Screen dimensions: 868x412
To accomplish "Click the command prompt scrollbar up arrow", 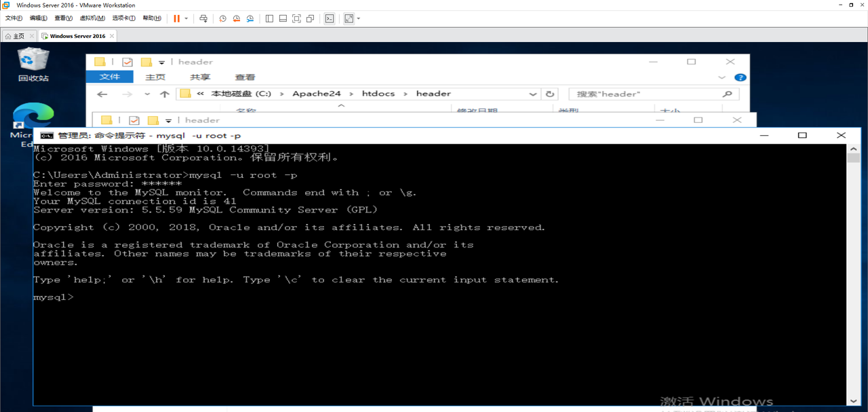I will pos(853,149).
